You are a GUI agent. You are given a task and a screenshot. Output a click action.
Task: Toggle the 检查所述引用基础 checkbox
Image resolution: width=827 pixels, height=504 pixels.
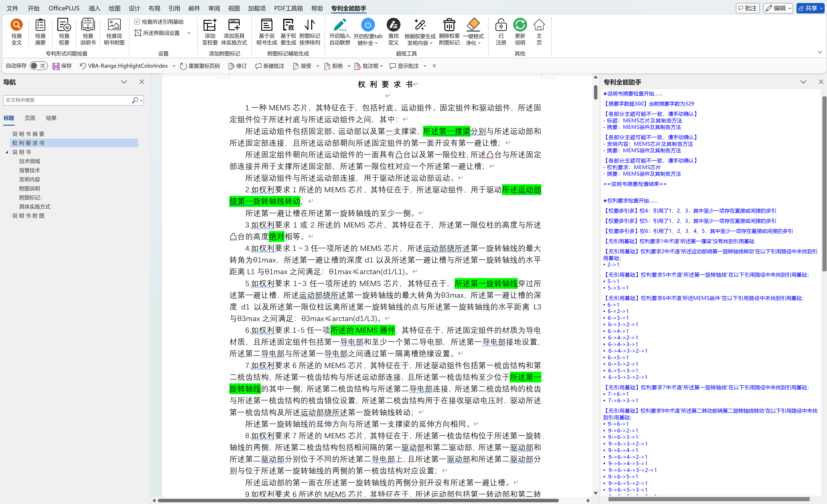137,22
